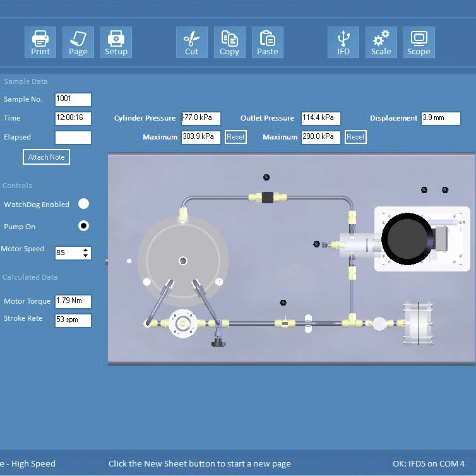
Task: Open the Page layout icon
Action: [x=78, y=42]
